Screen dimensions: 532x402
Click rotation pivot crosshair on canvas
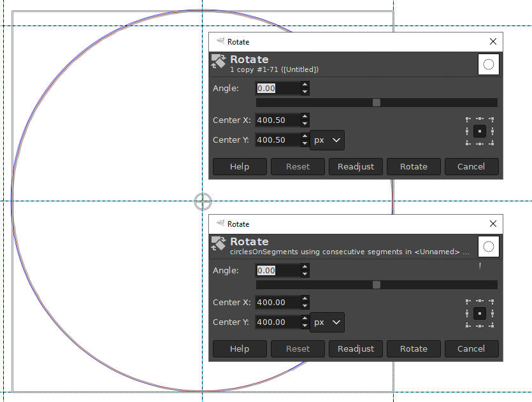pos(203,201)
